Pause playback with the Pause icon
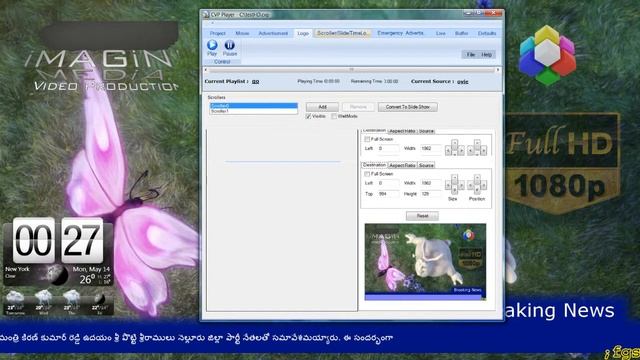This screenshot has width=640, height=360. pos(230,45)
